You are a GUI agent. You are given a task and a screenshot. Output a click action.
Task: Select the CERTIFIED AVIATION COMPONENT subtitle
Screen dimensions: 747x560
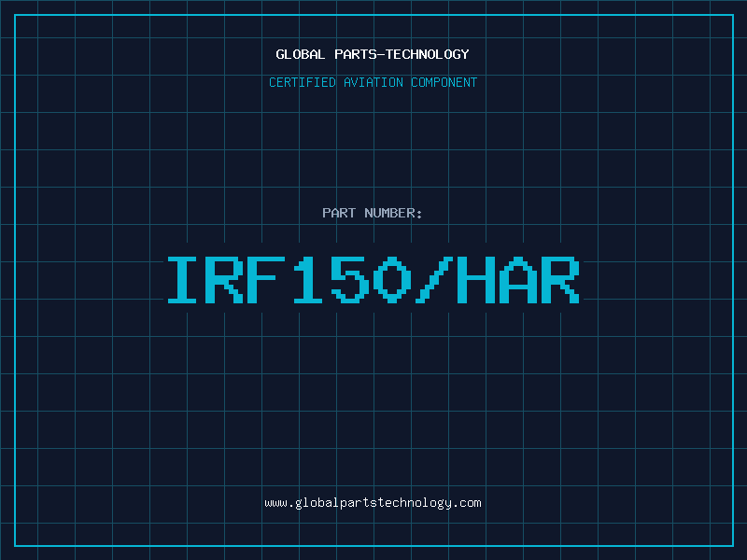373,82
